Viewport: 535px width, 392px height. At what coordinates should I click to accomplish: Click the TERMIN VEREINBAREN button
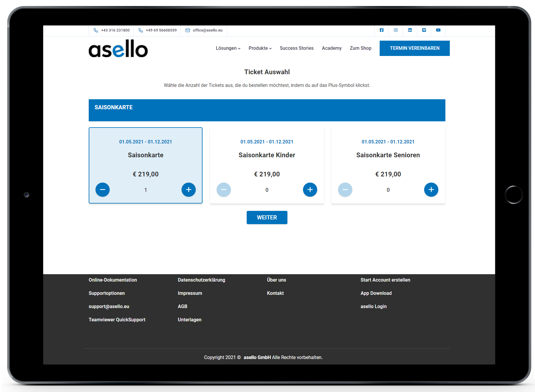coord(414,48)
